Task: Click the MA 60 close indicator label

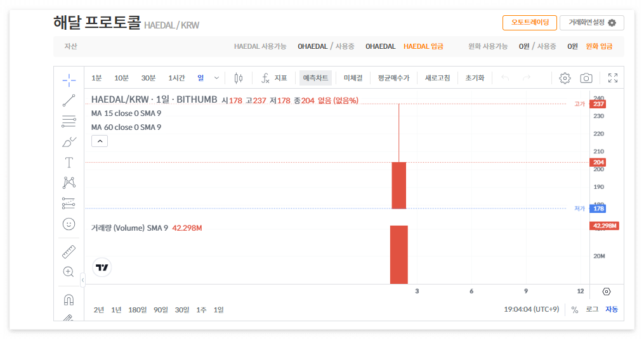Action: pyautogui.click(x=126, y=127)
